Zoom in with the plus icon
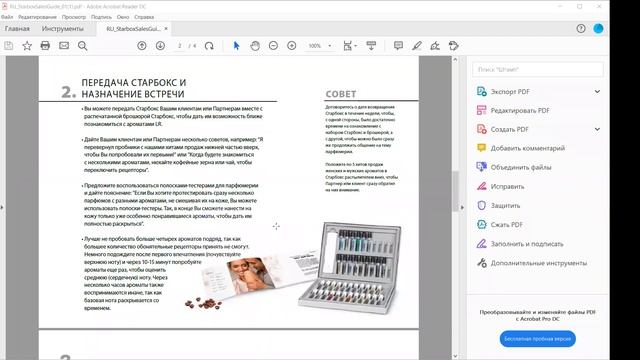This screenshot has width=640, height=360. click(291, 46)
